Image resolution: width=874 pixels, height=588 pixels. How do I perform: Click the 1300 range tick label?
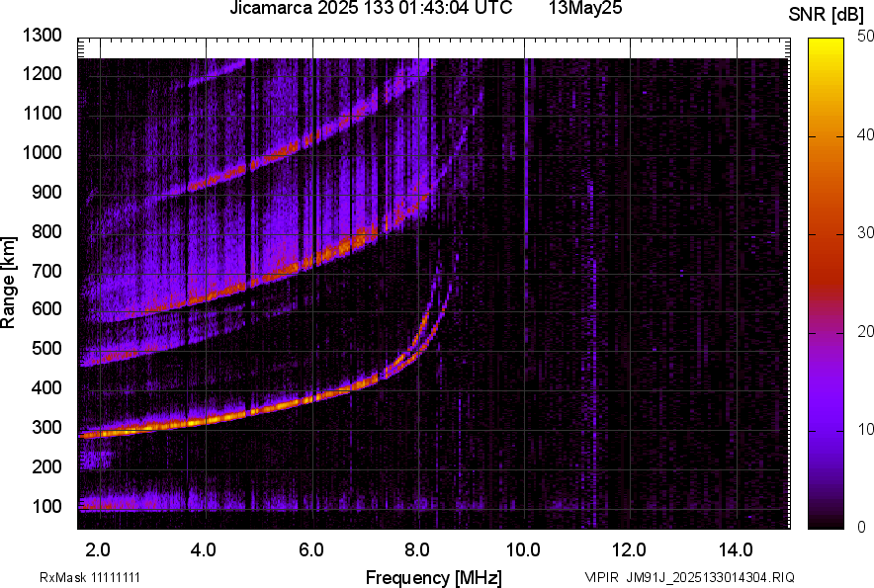tap(42, 36)
